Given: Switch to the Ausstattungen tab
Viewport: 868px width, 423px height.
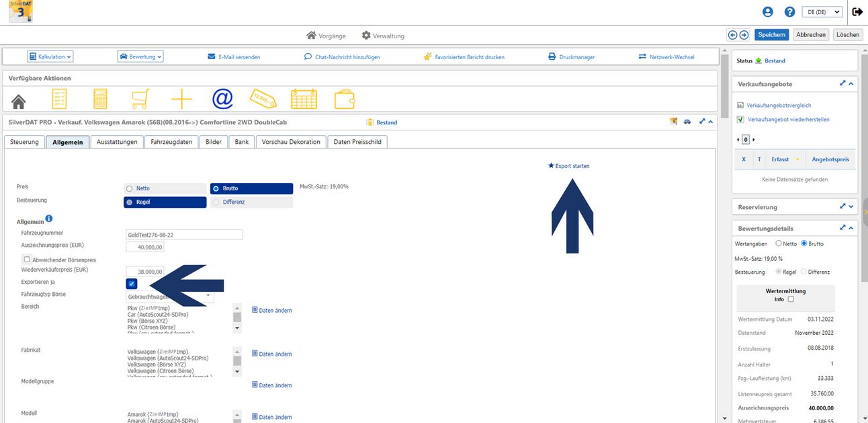Looking at the screenshot, I should tap(117, 142).
